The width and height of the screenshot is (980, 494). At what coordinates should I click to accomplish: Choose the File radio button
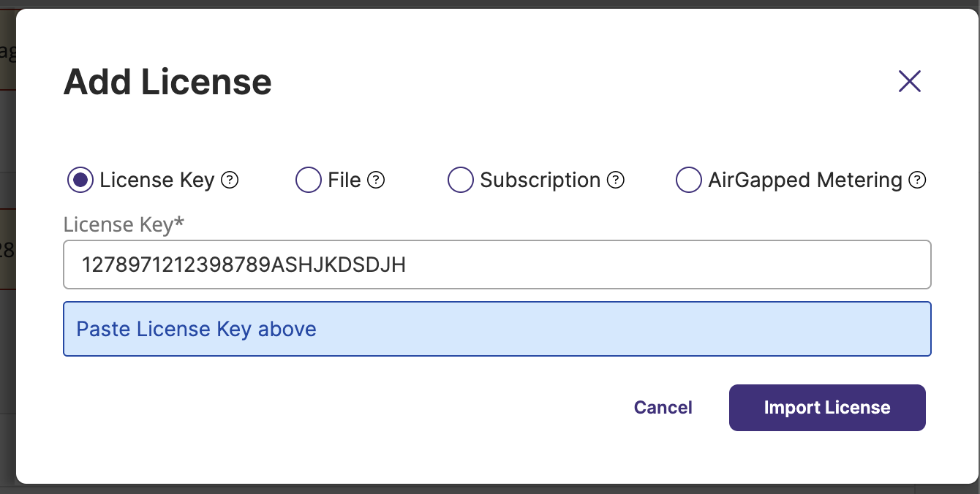(x=309, y=180)
